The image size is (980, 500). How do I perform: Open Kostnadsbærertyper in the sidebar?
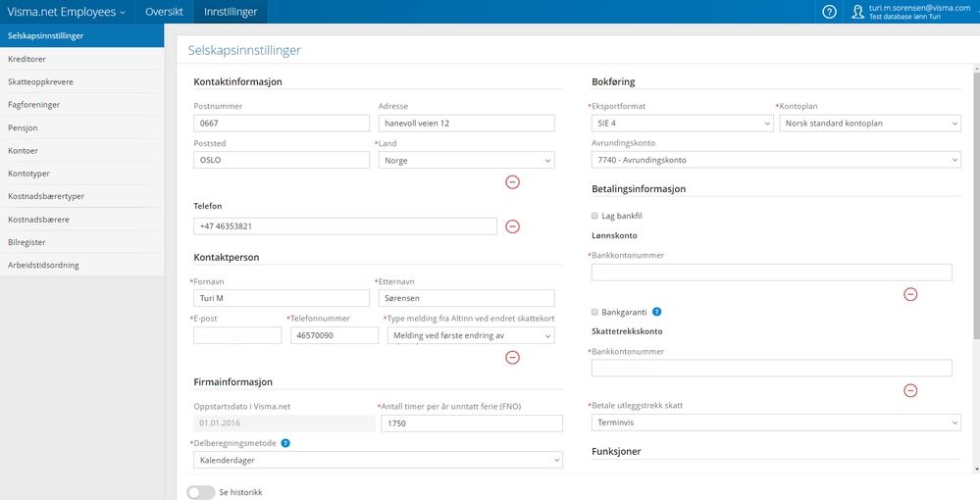[x=81, y=196]
